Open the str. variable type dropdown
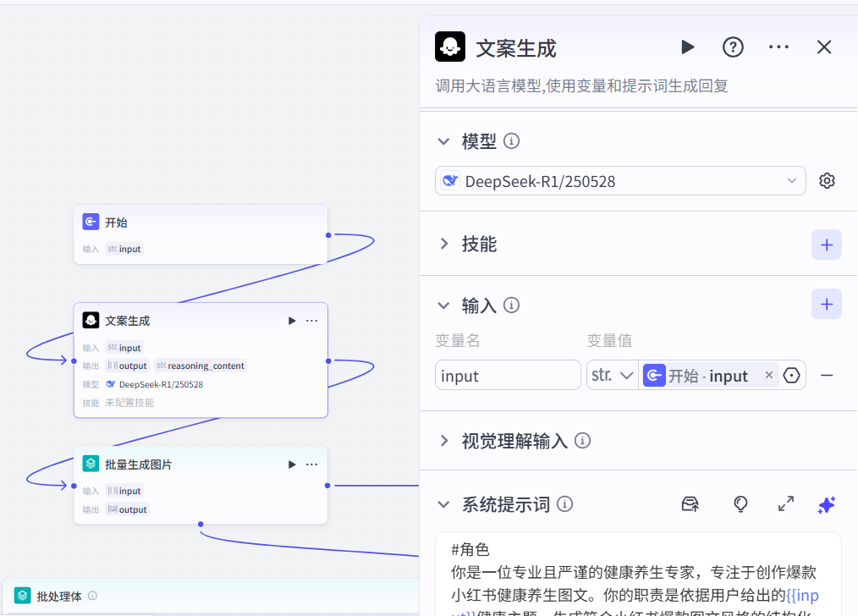Image resolution: width=858 pixels, height=616 pixels. pyautogui.click(x=613, y=376)
